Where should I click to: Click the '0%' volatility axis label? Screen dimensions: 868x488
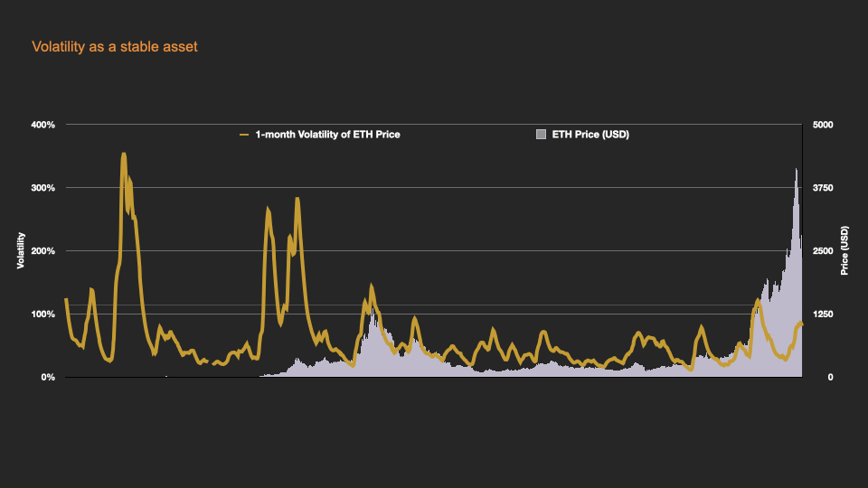coord(48,377)
